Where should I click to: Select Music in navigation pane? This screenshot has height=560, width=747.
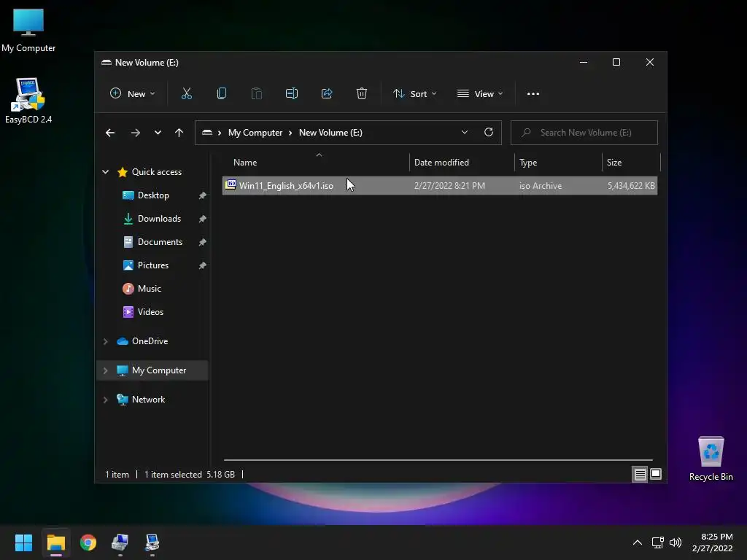(x=149, y=289)
